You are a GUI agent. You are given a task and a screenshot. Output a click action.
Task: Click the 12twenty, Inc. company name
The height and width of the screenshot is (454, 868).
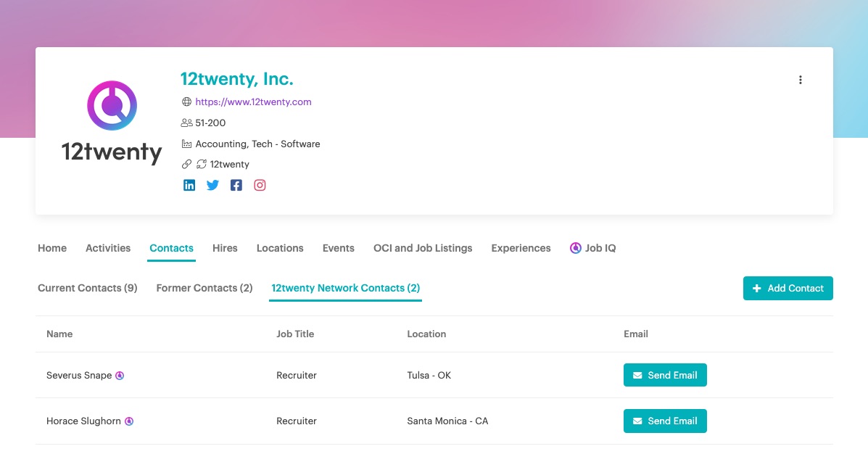pyautogui.click(x=237, y=79)
